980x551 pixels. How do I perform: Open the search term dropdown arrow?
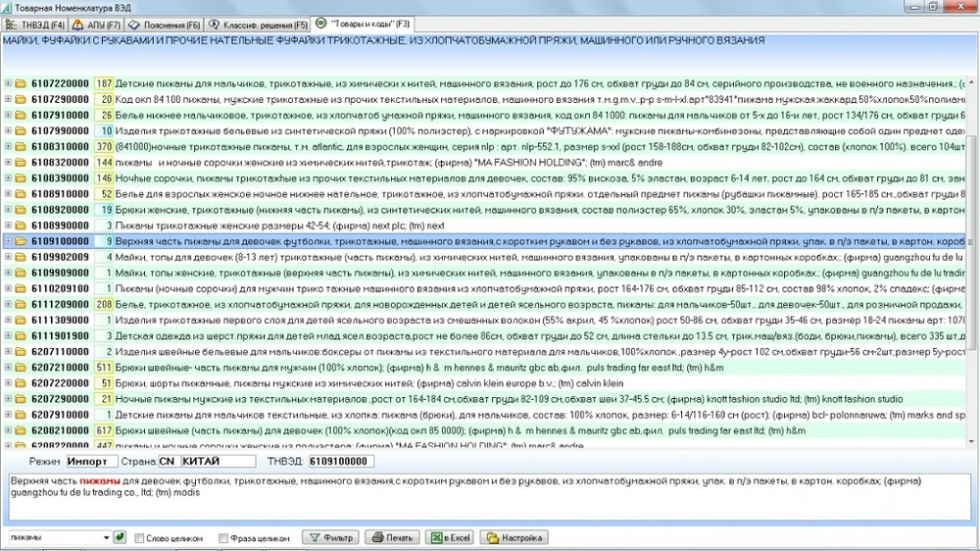coord(106,537)
